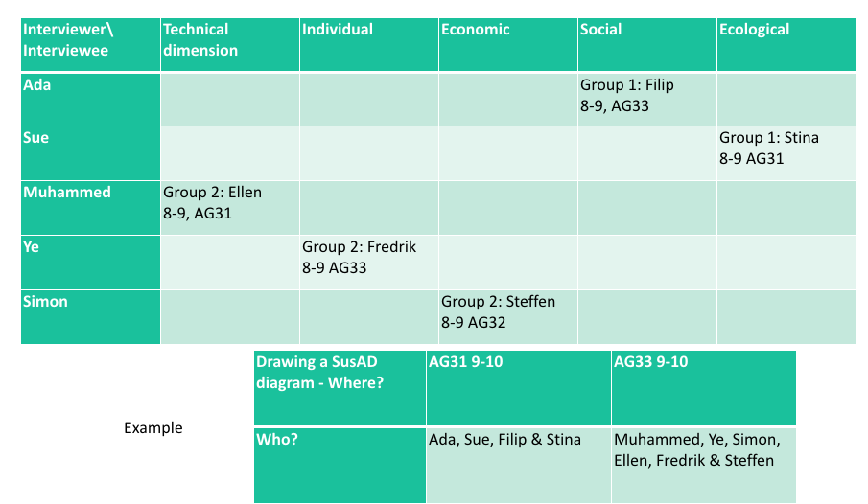Select the Social column header
Screen dimensions: 868x504
point(647,44)
